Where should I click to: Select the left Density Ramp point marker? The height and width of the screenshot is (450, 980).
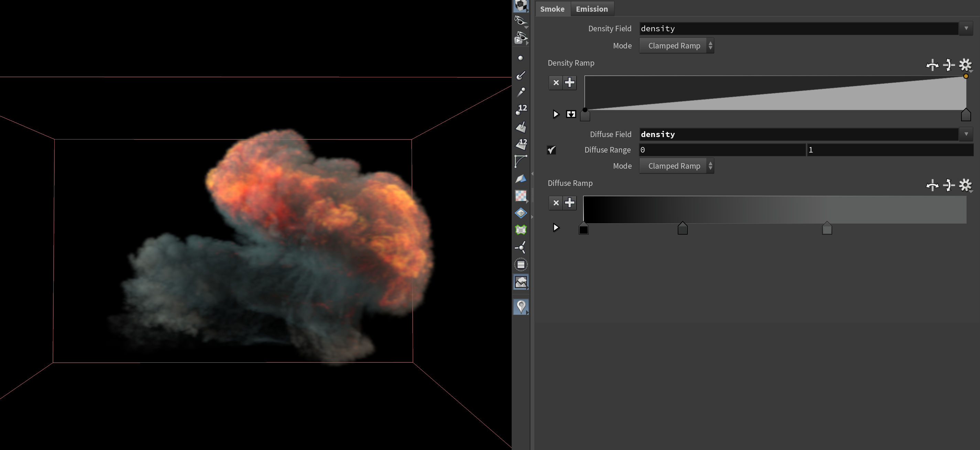tap(585, 115)
